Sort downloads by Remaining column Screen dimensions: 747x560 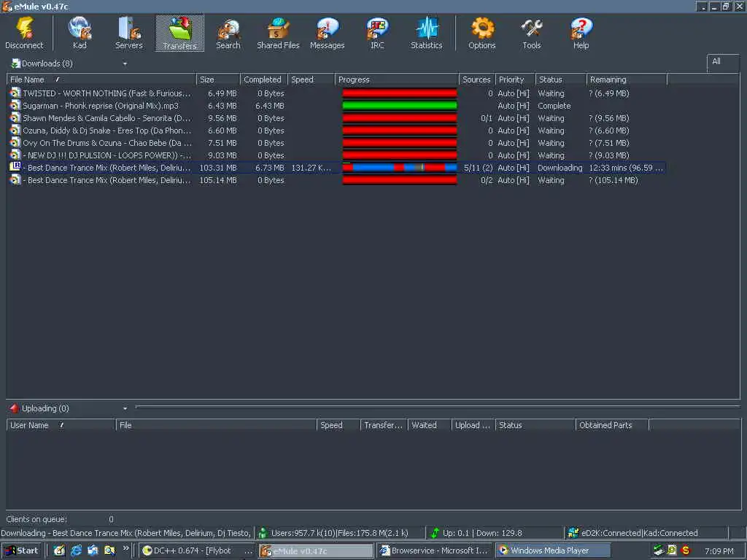point(627,79)
